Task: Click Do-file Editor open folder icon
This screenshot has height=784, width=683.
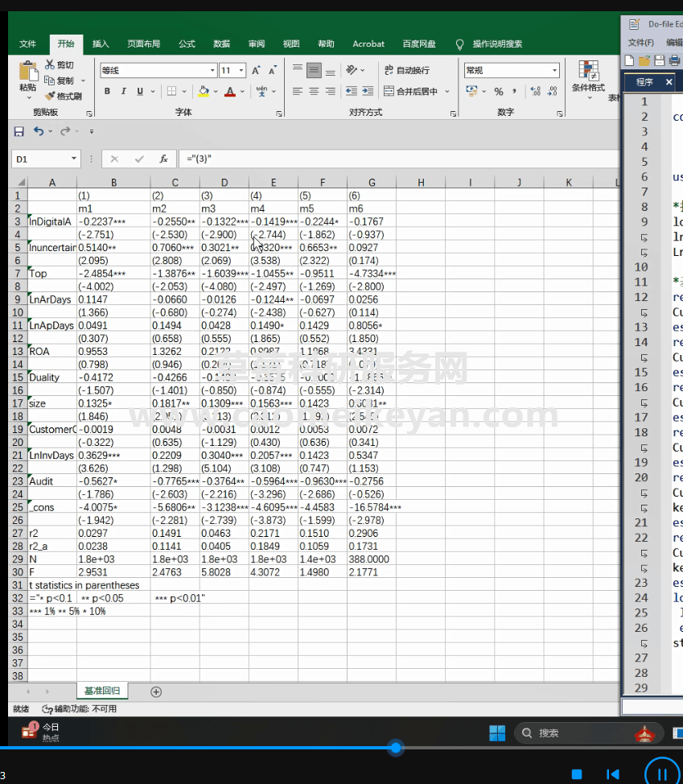Action: click(x=644, y=60)
